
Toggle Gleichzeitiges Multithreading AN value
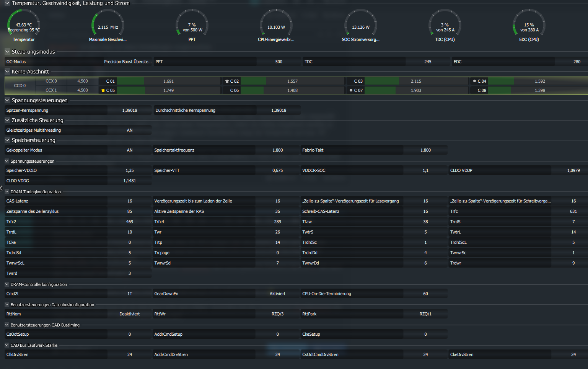(130, 130)
